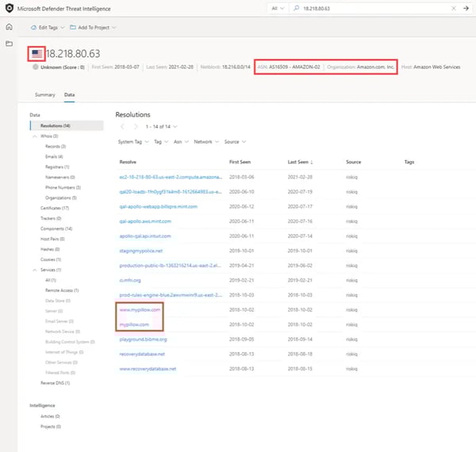Open Reverse DNS (1) data set
Screen dimensions: 476x452
(x=55, y=383)
